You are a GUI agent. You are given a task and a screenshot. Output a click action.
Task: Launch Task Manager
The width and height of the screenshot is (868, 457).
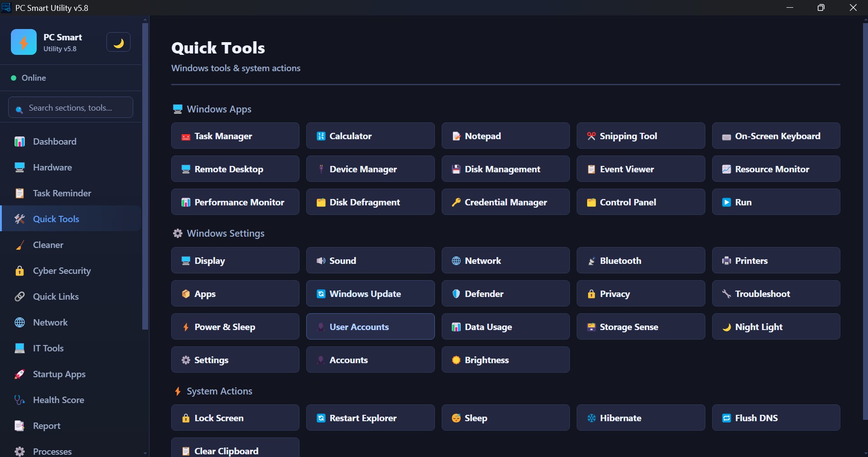[x=235, y=136]
